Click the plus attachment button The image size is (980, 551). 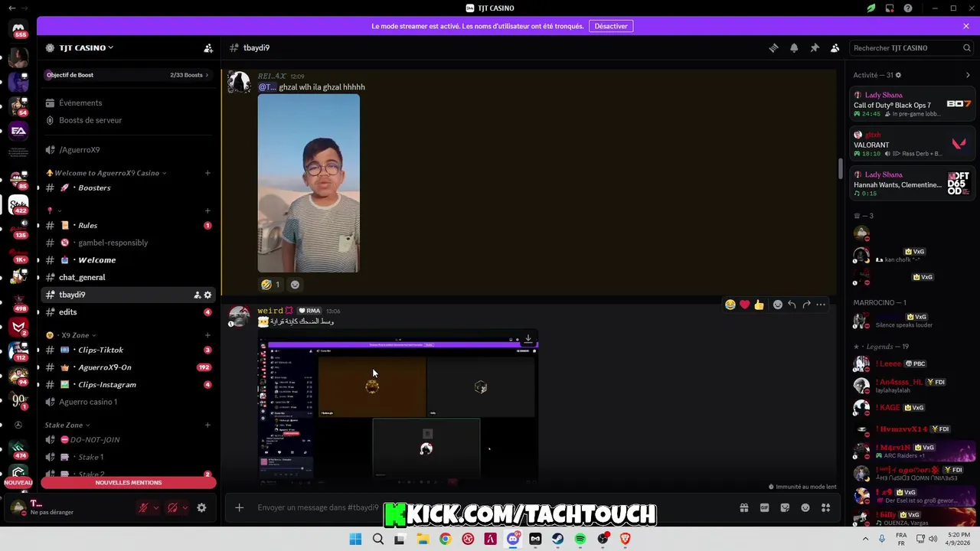[239, 507]
